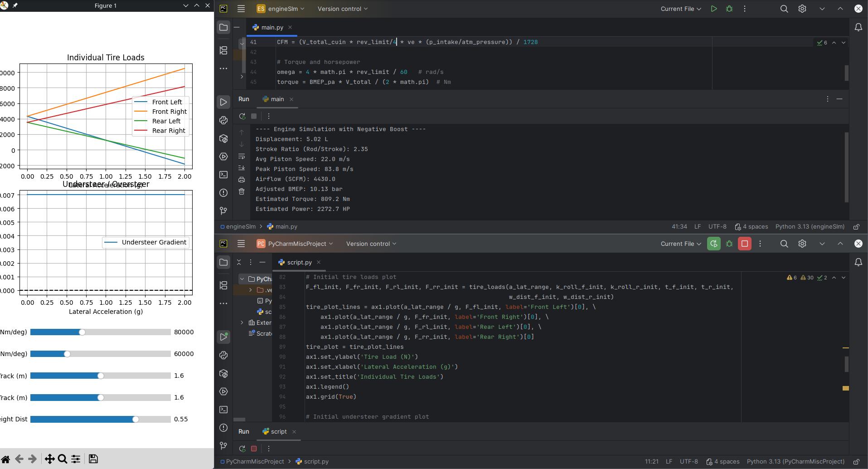Toggle soft-wrap in engineSlm Run output
This screenshot has width=868, height=469.
click(242, 156)
